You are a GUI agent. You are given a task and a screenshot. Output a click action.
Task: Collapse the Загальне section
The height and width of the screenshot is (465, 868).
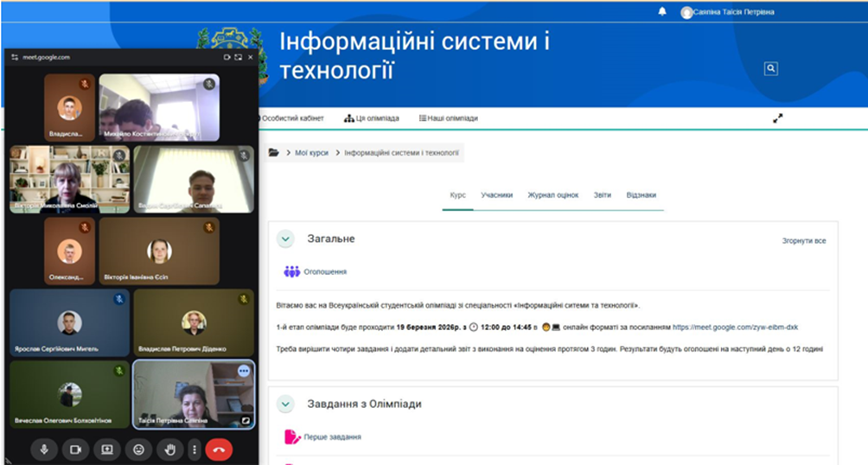click(285, 239)
